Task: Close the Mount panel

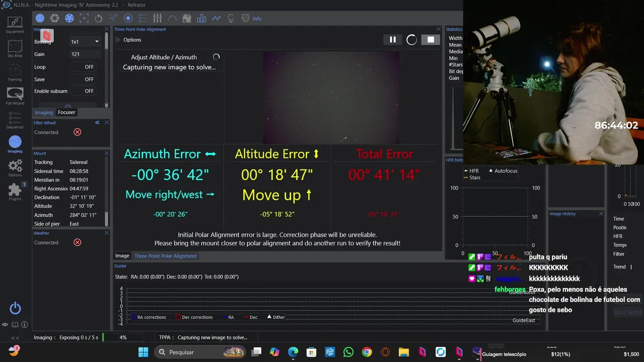Action: tap(106, 153)
